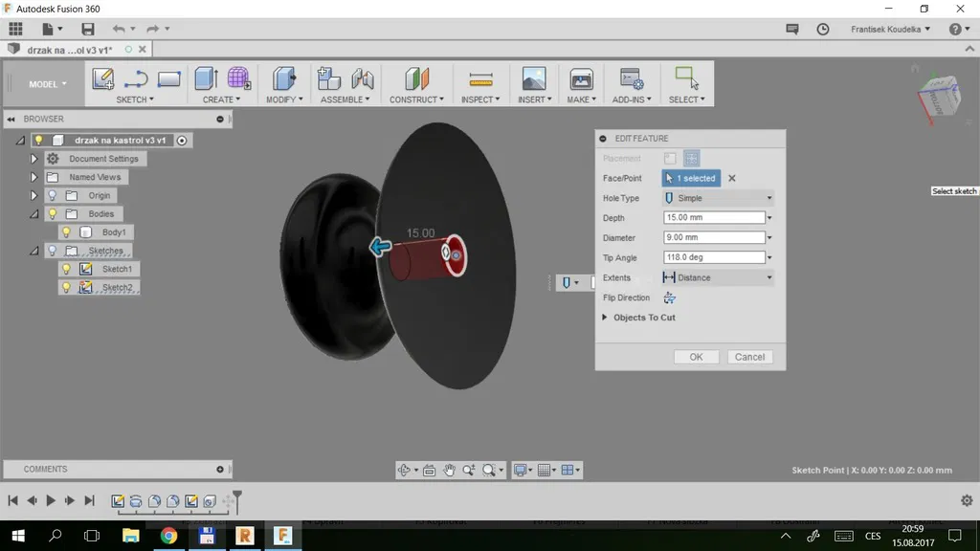Viewport: 980px width, 551px height.
Task: Select the Line sketch tool icon
Action: (x=136, y=79)
